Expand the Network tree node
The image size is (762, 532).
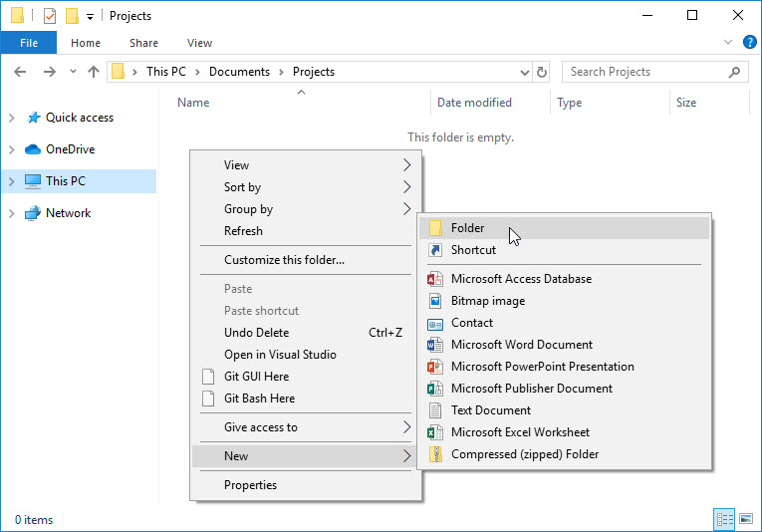pyautogui.click(x=11, y=213)
